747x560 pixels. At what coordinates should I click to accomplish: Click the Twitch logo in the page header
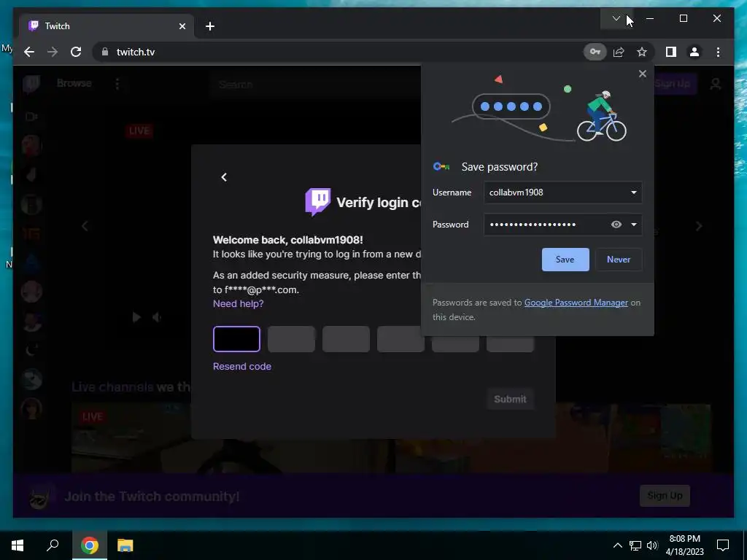point(31,84)
